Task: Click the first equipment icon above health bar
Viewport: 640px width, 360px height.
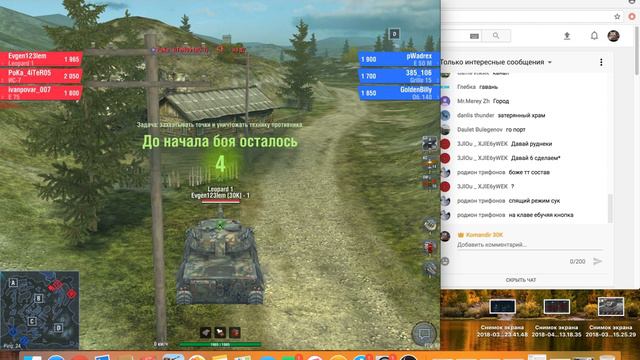Action: click(206, 332)
